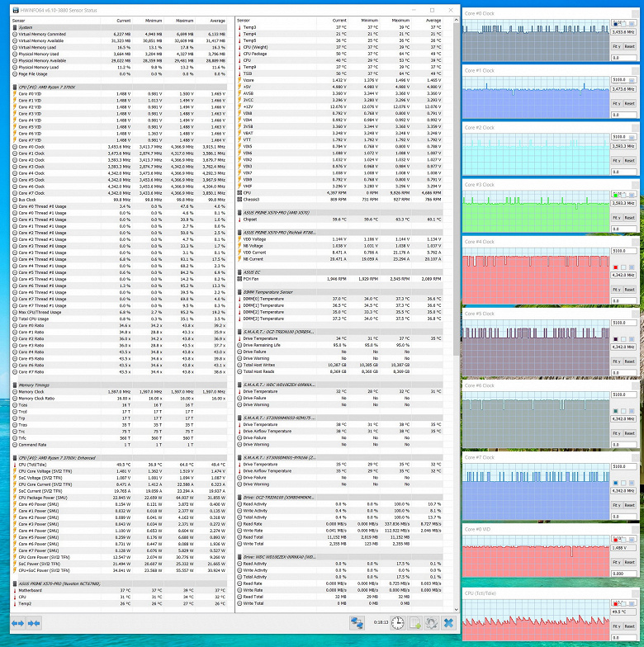Click the CPU fan sensor row icon
This screenshot has height=647, width=644.
pyautogui.click(x=239, y=193)
